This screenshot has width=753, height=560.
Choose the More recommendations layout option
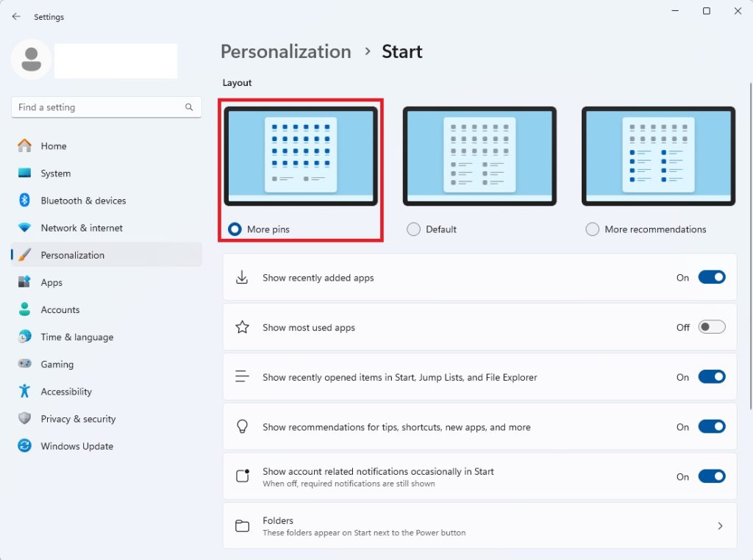click(592, 229)
